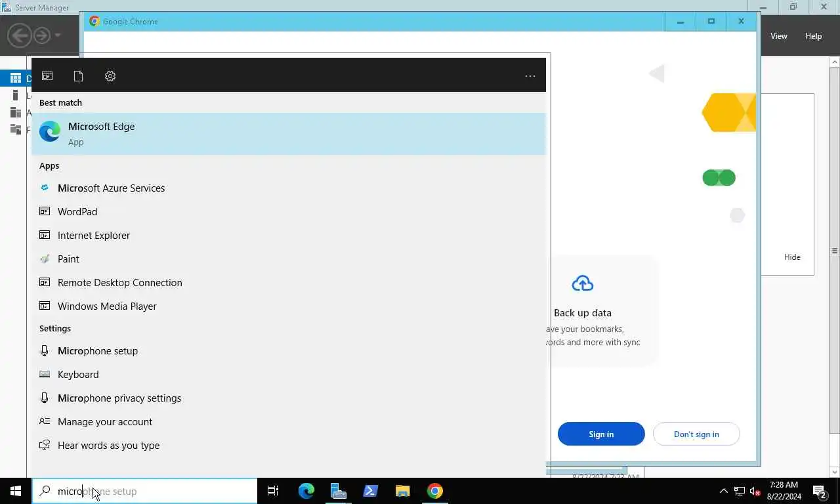
Task: Click the WordPad icon in Apps list
Action: 45,211
